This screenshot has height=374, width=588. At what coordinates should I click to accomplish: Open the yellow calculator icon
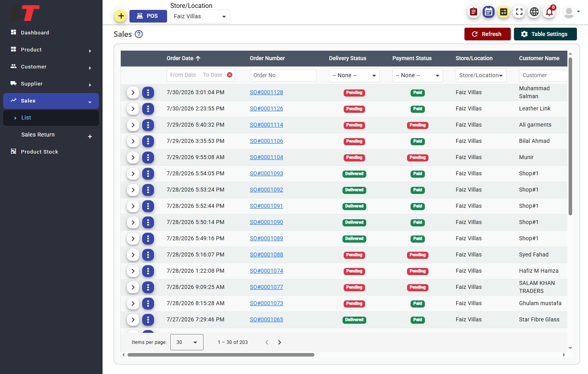coord(504,12)
